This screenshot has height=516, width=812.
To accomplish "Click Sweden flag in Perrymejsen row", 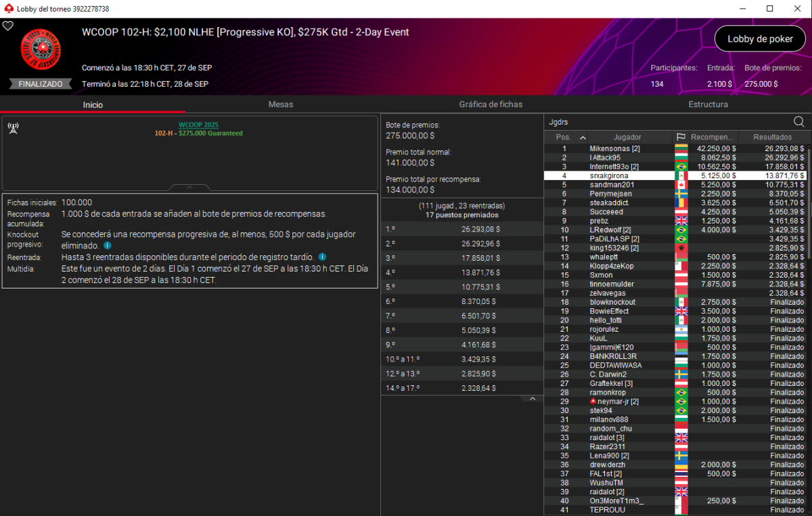I will [681, 194].
